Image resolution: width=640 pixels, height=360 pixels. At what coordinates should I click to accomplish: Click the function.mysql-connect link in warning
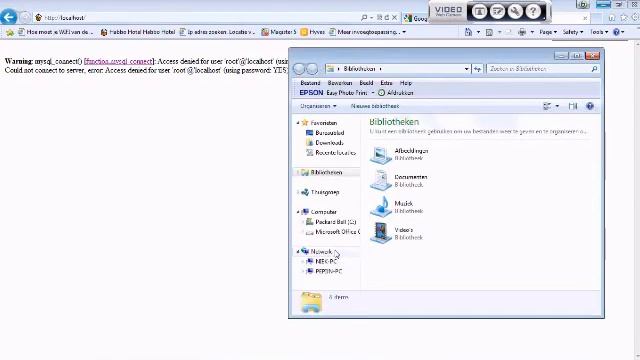119,61
